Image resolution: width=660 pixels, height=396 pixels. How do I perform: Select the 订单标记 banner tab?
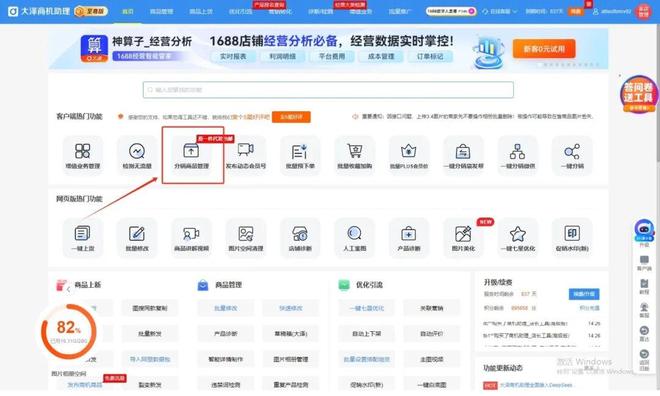(x=430, y=56)
